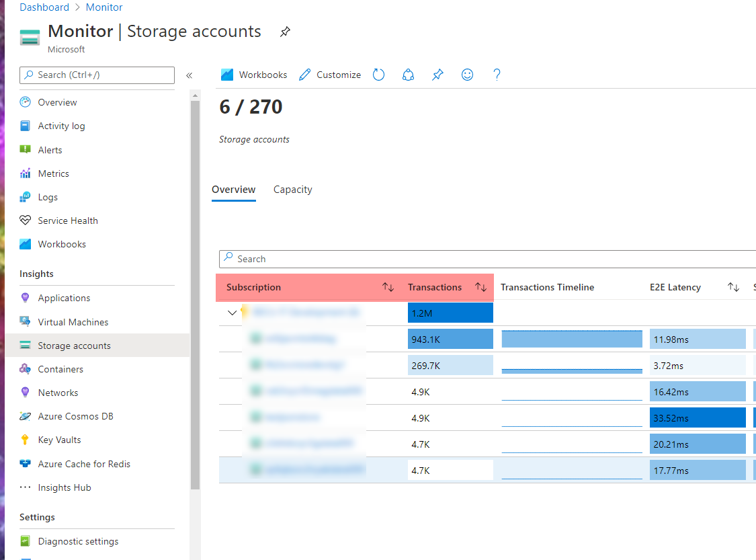Click the cloud upload icon in the toolbar
756x560 pixels.
tap(408, 75)
